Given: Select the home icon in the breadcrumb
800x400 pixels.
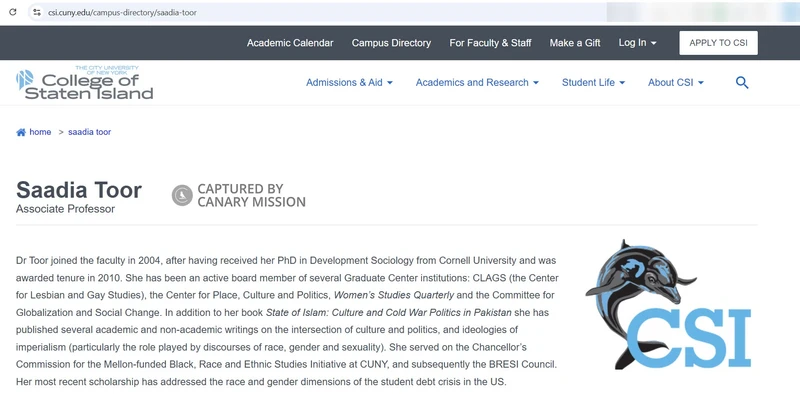Looking at the screenshot, I should [x=21, y=132].
